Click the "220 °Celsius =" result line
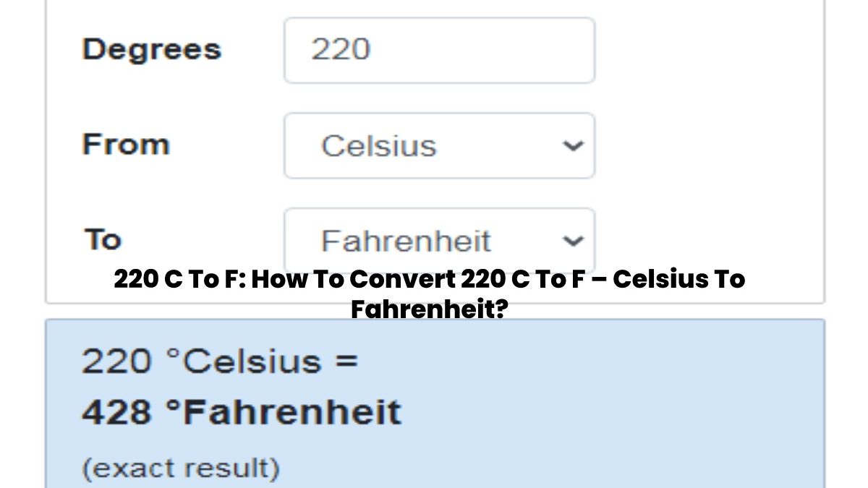This screenshot has width=868, height=488. pyautogui.click(x=220, y=361)
